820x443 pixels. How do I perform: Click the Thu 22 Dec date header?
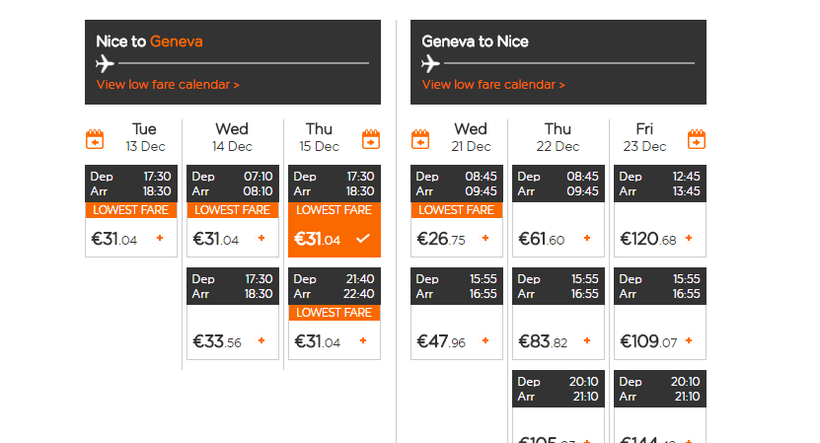(558, 137)
